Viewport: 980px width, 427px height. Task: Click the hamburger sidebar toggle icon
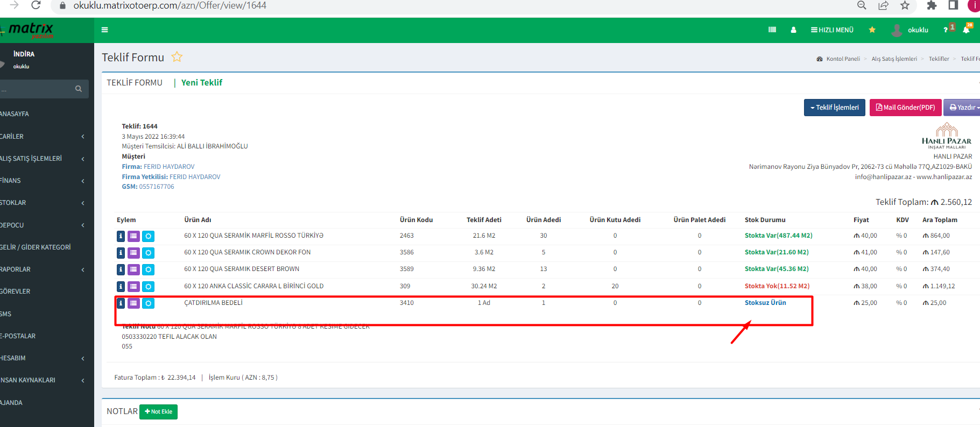pos(105,30)
